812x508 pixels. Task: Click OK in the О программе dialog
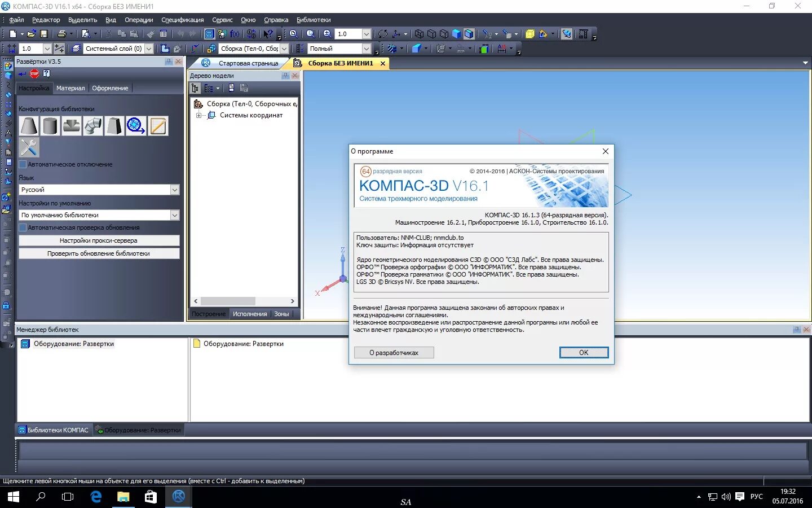pos(584,352)
